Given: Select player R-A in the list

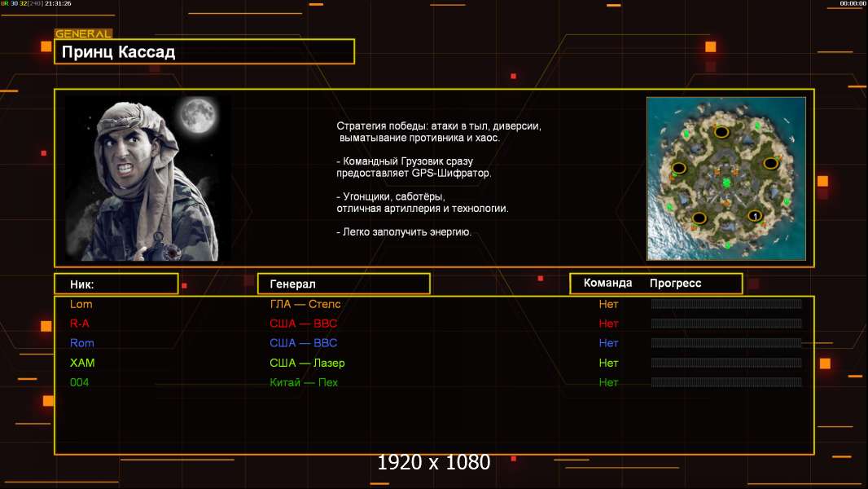Looking at the screenshot, I should click(79, 324).
